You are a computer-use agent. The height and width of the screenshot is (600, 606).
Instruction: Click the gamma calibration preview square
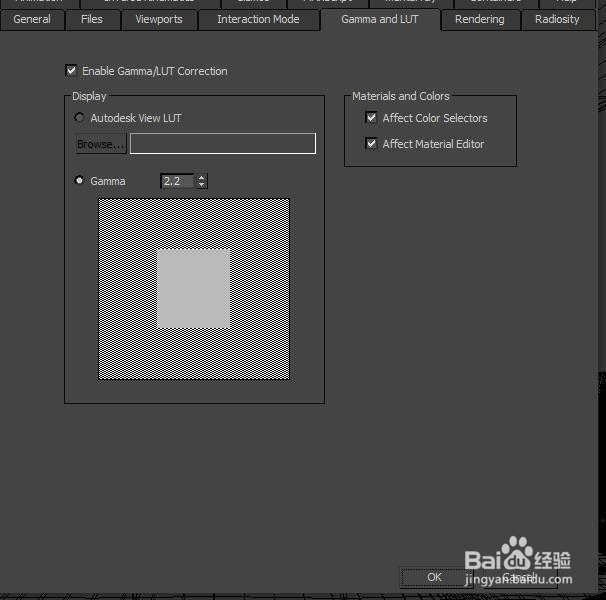click(194, 289)
